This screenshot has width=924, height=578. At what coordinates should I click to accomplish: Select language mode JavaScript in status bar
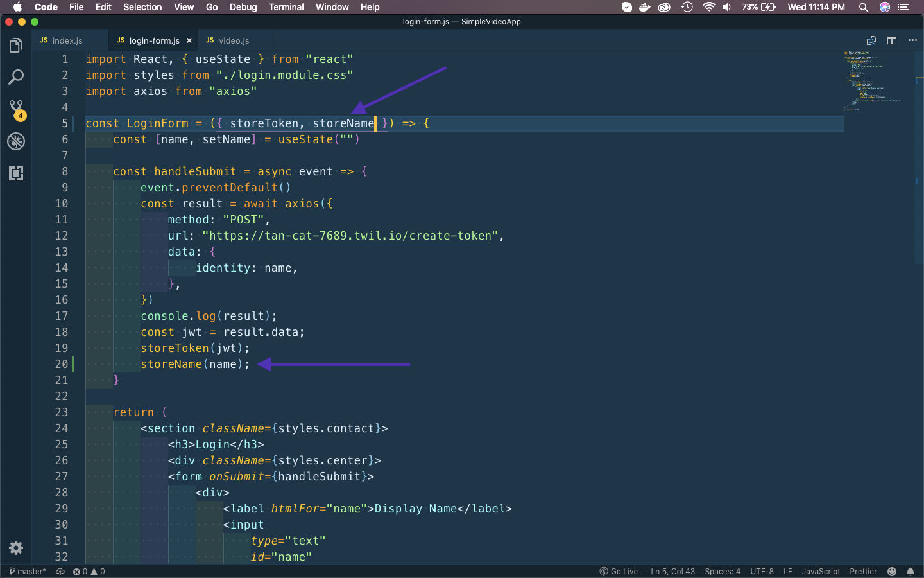tap(821, 572)
